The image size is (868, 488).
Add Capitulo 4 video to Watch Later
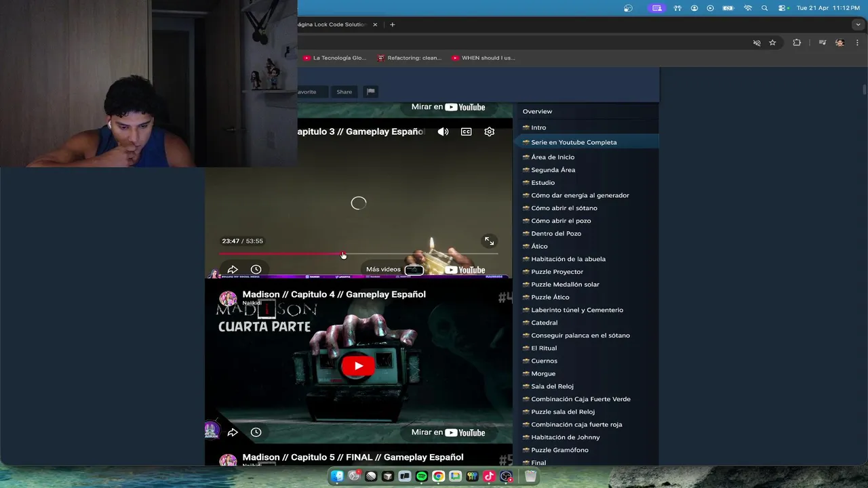[x=256, y=432]
